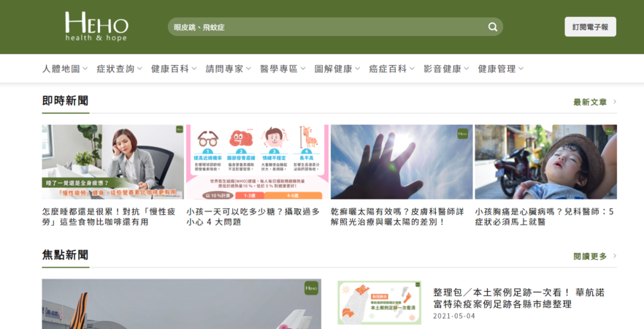Open the 請問專家 menu item
644x329 pixels.
pos(228,69)
